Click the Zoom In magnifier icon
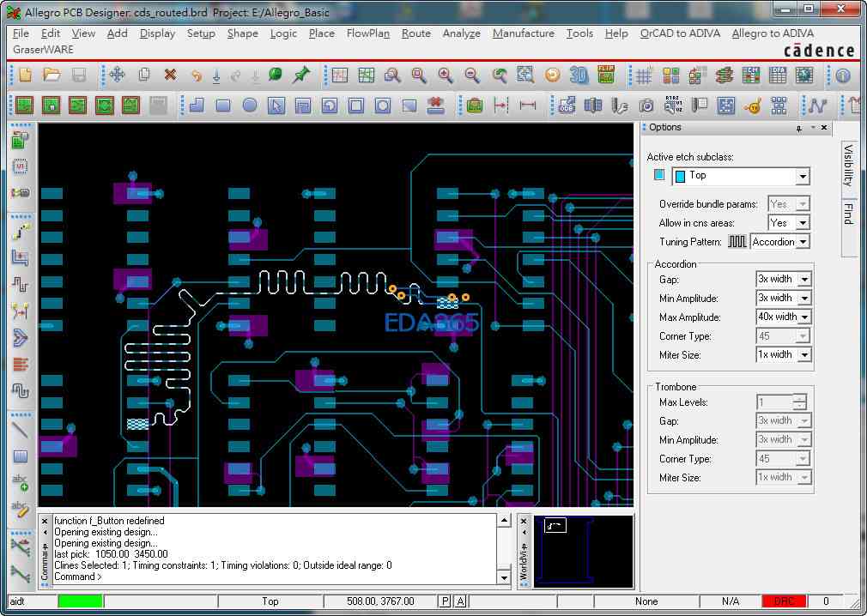 (445, 75)
